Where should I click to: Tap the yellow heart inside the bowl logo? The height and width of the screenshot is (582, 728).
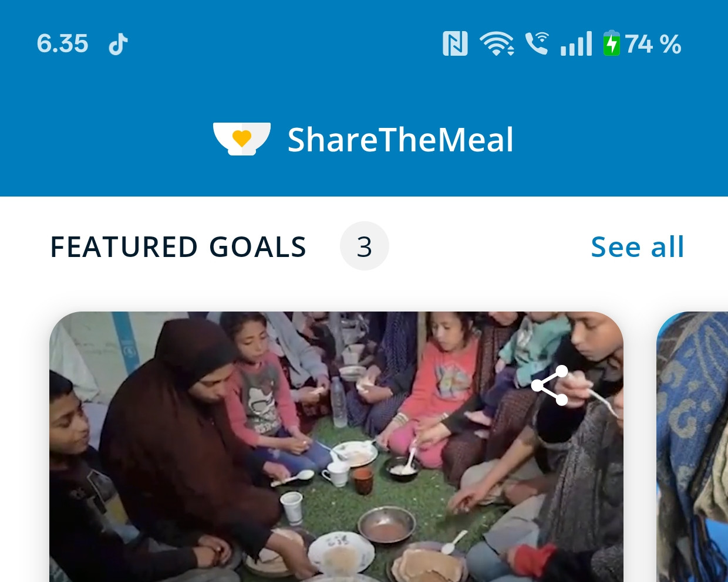[x=242, y=138]
